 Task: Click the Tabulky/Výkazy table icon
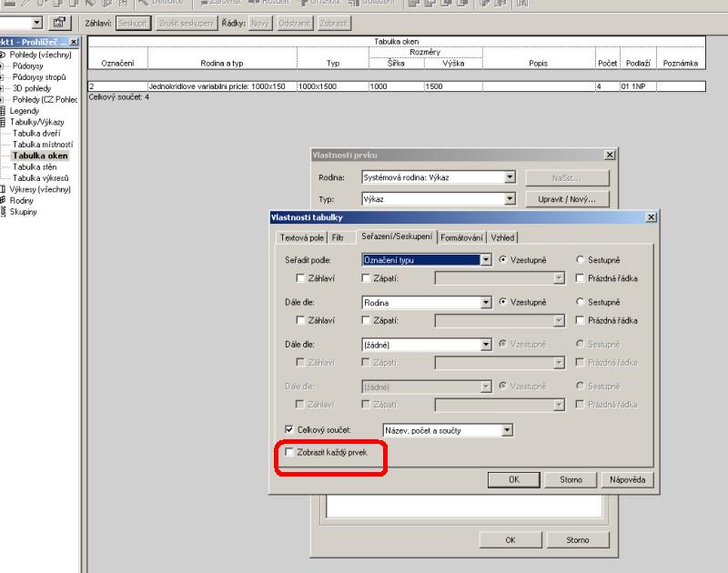pyautogui.click(x=3, y=122)
